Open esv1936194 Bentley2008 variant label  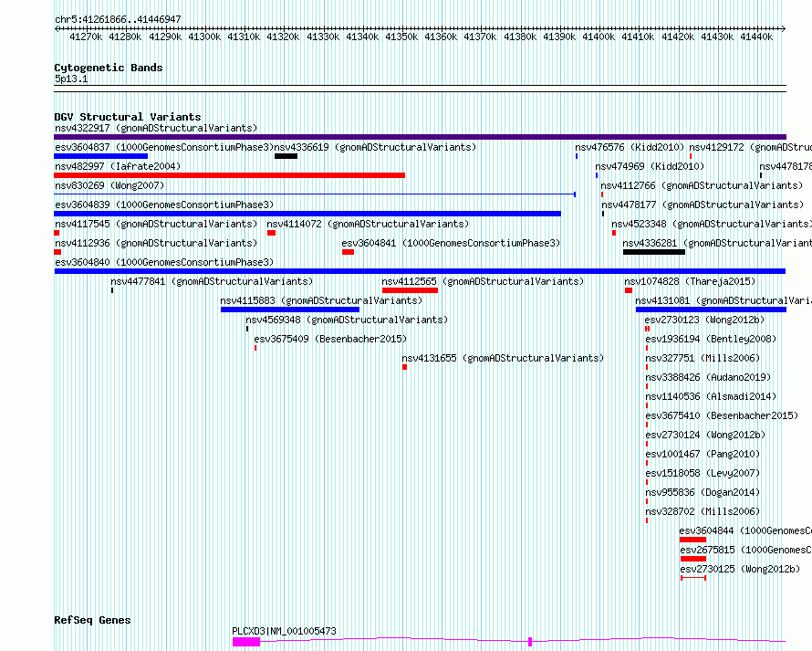tap(711, 339)
